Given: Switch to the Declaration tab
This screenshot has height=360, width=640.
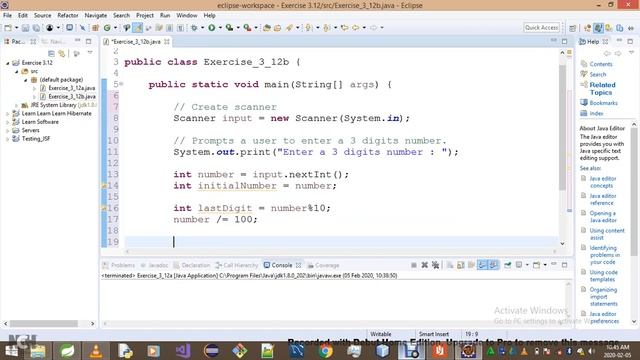Looking at the screenshot, I should tap(191, 265).
